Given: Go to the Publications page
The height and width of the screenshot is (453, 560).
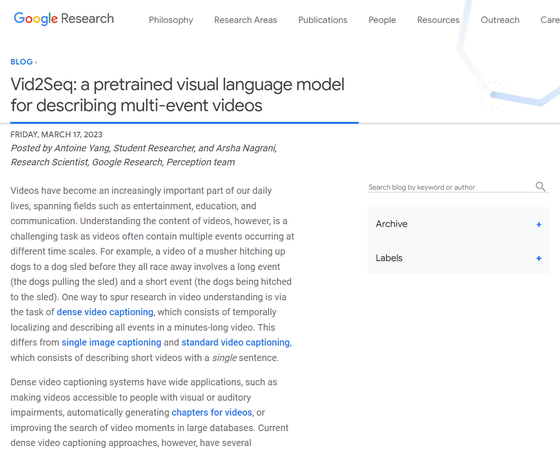Looking at the screenshot, I should (322, 20).
